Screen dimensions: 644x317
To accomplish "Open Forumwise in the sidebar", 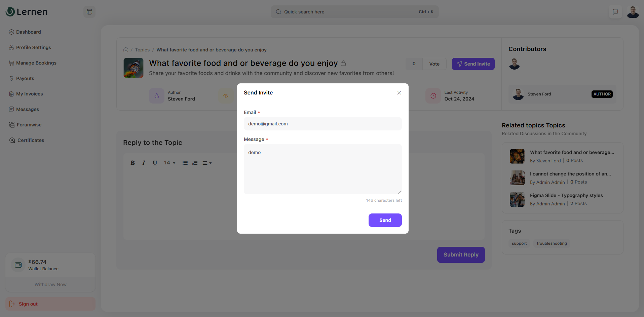I will pyautogui.click(x=29, y=125).
